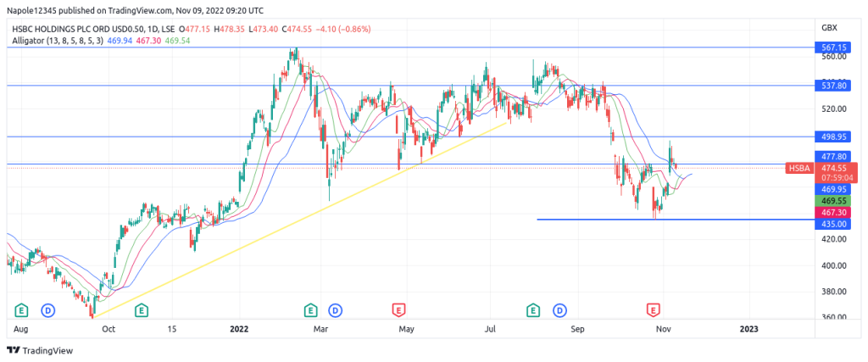Click the red earnings marker near Nov
This screenshot has height=362, width=868.
coord(653,309)
